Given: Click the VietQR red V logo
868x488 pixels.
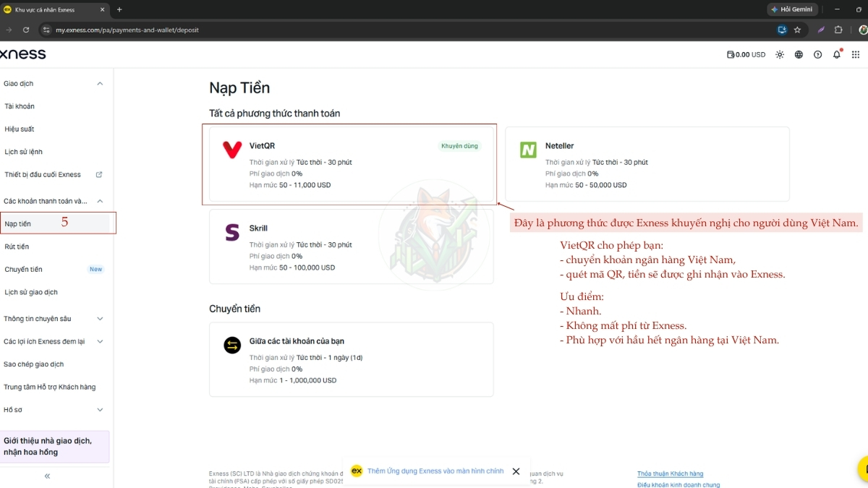Looking at the screenshot, I should click(x=232, y=150).
